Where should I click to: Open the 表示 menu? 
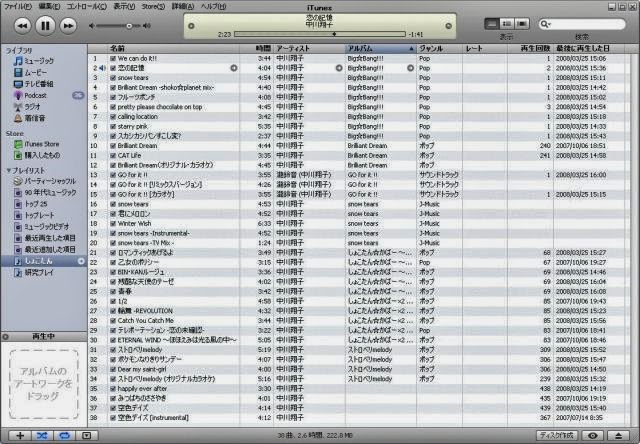(x=124, y=6)
